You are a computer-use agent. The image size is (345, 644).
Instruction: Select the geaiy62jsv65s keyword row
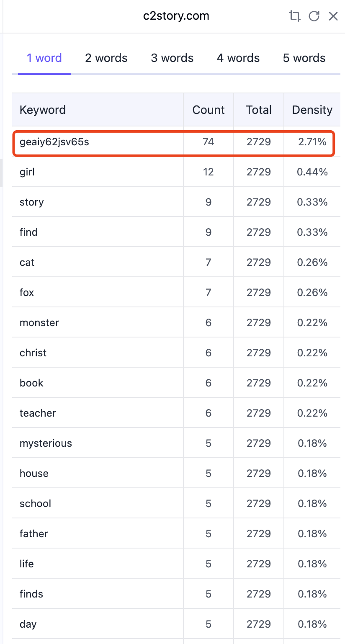pyautogui.click(x=173, y=142)
